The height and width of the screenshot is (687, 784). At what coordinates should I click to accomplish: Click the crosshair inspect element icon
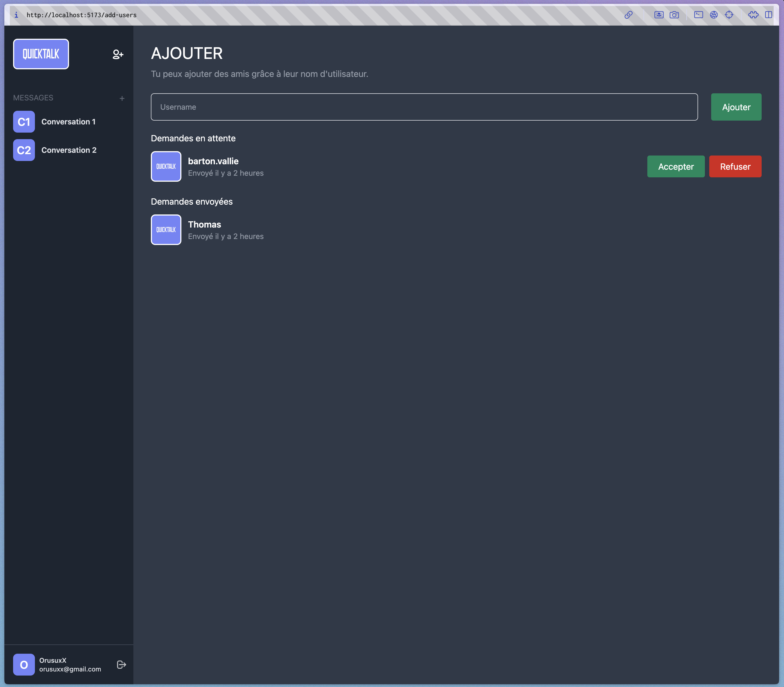pos(729,15)
